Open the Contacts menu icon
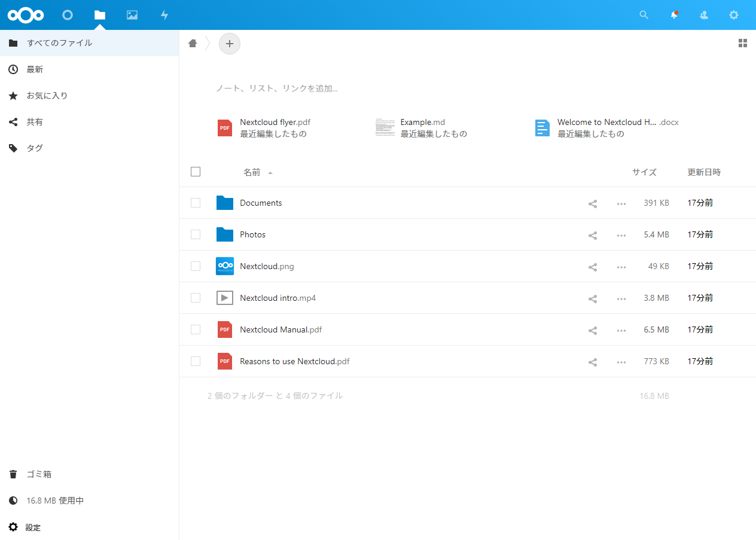 (704, 15)
